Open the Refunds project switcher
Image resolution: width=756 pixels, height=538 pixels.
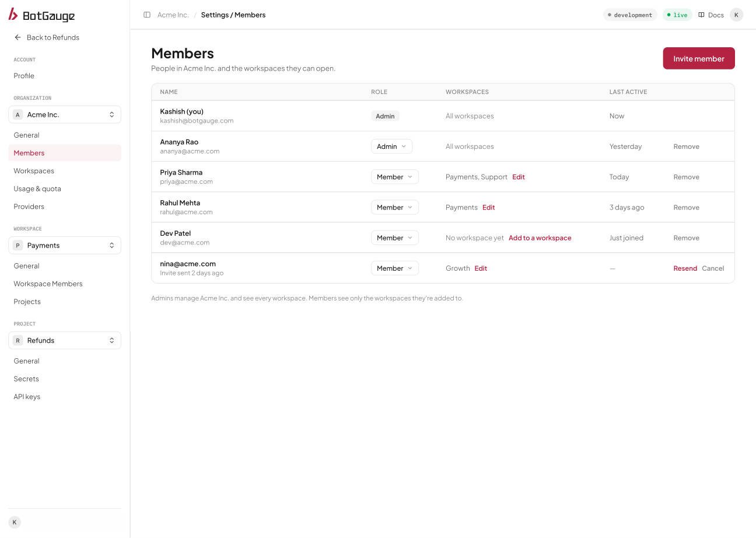[x=65, y=340]
